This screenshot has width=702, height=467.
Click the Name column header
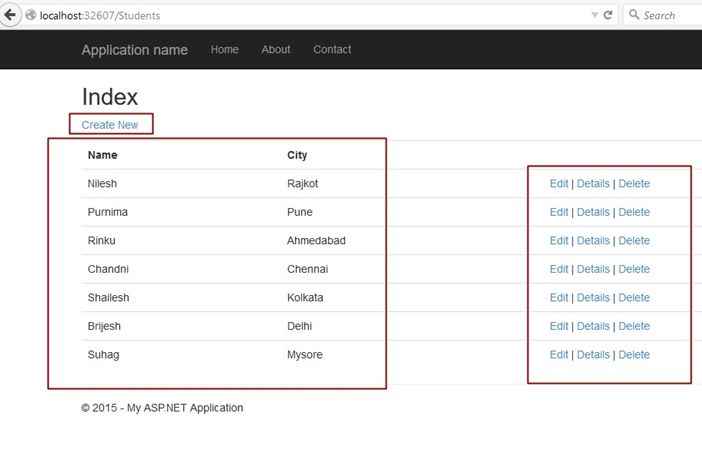103,155
